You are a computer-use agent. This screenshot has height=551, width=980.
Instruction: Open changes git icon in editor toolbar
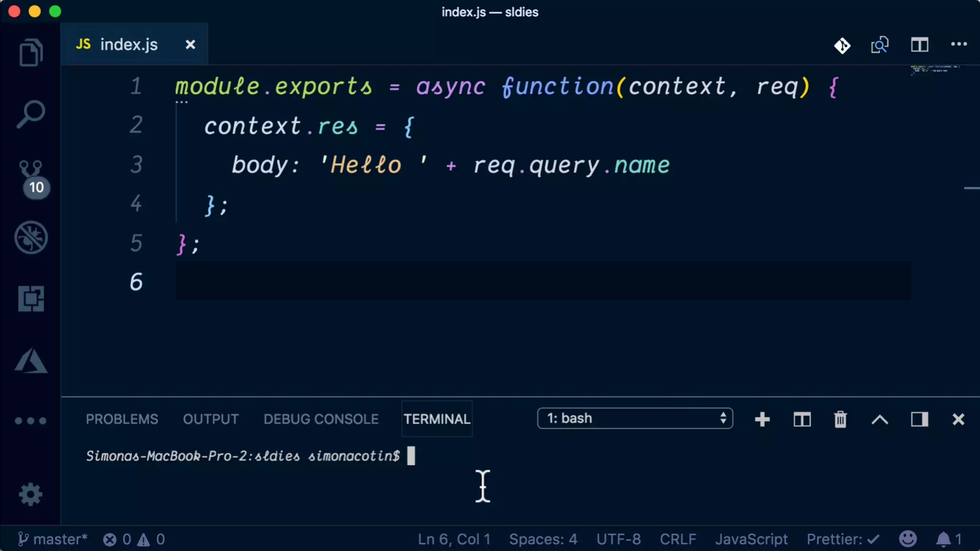pyautogui.click(x=842, y=45)
